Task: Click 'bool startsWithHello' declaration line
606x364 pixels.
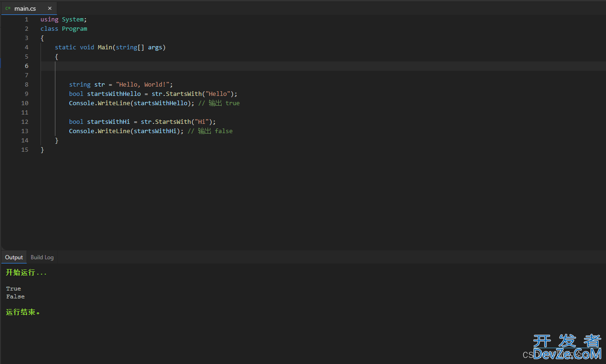Action: click(x=153, y=94)
